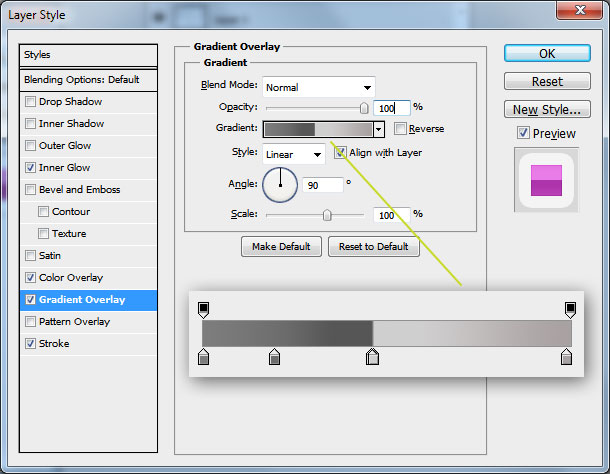Select the Satin style label

(x=50, y=256)
